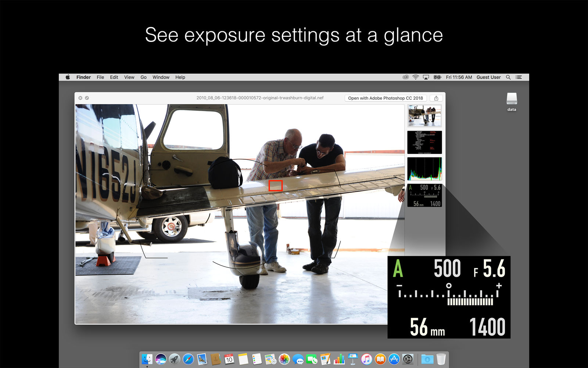Select the photo preview thumbnail
The image size is (588, 368).
coord(424,116)
